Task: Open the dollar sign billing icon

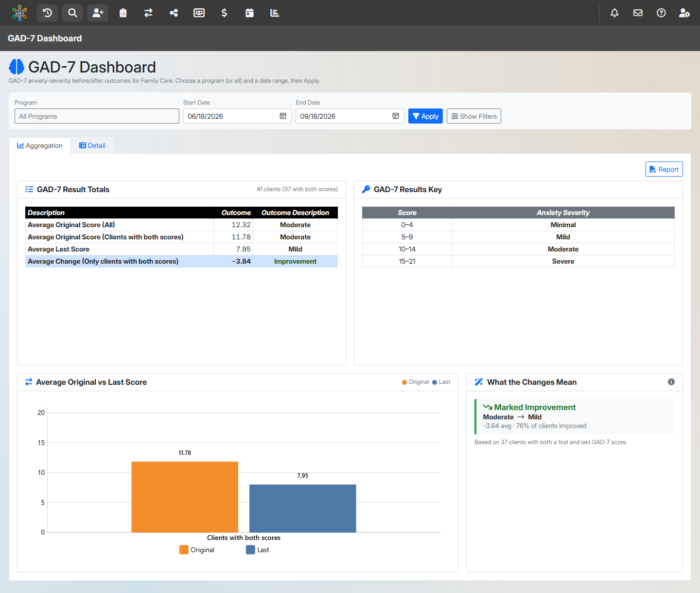Action: tap(224, 13)
